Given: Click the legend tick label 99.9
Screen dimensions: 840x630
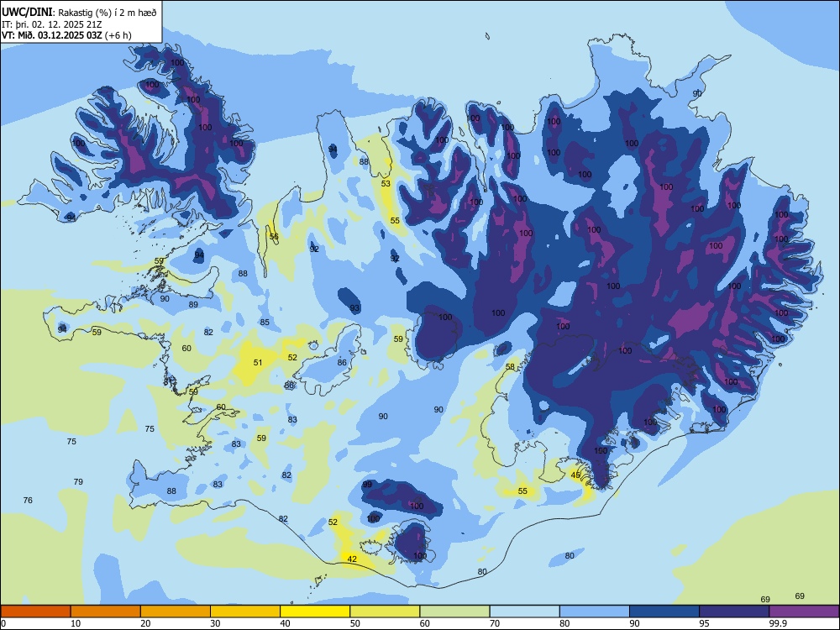Looking at the screenshot, I should coord(778,623).
